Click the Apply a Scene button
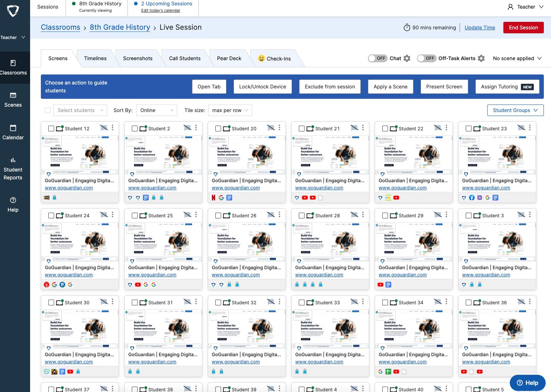 coord(391,87)
